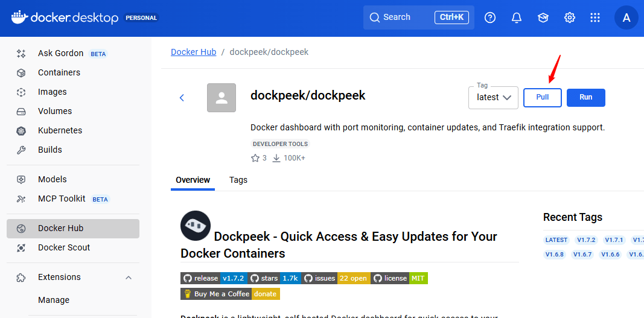The image size is (644, 318).
Task: Click the GitHub license MIT badge
Action: [399, 278]
